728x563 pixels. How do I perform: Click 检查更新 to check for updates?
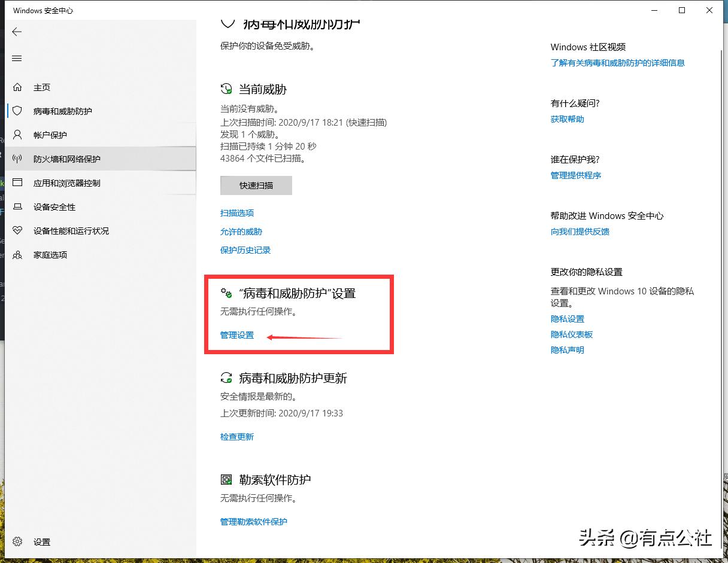(x=237, y=437)
